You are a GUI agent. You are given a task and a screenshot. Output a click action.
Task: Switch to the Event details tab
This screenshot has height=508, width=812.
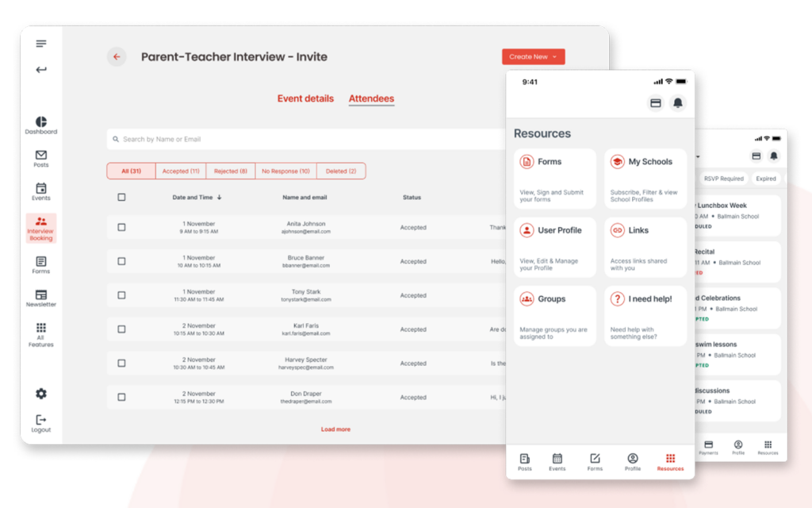tap(305, 99)
